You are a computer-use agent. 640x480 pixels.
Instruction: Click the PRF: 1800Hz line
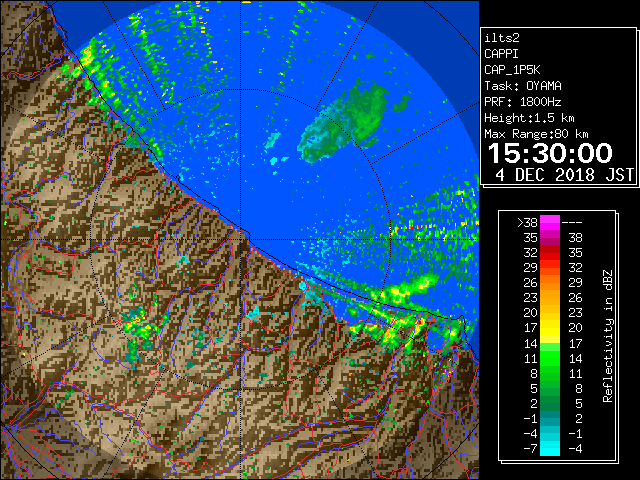tap(523, 102)
